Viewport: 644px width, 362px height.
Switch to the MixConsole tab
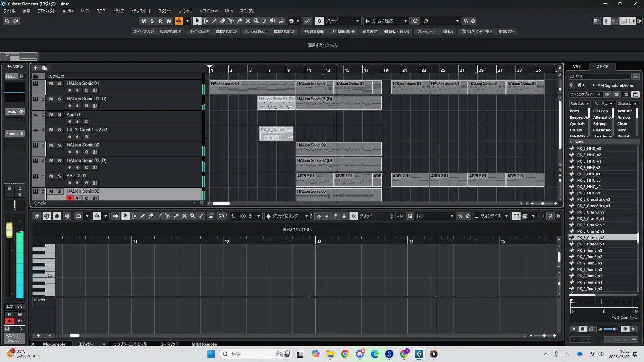pos(54,344)
